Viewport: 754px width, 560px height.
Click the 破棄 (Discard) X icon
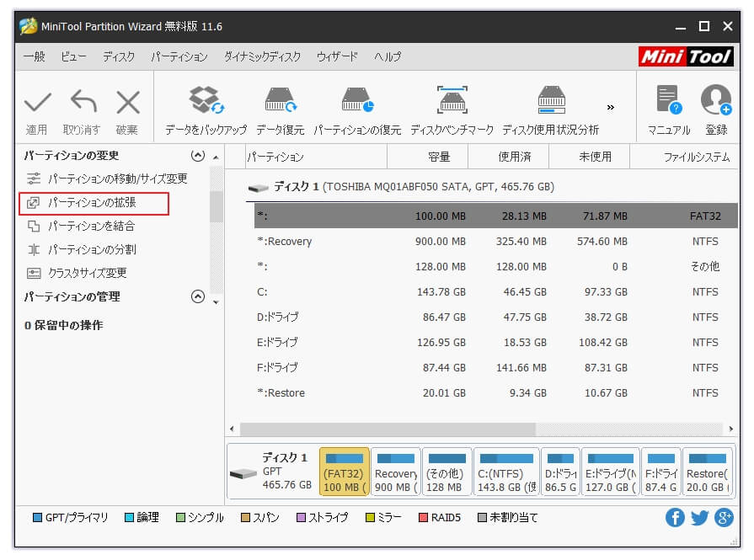pyautogui.click(x=128, y=102)
